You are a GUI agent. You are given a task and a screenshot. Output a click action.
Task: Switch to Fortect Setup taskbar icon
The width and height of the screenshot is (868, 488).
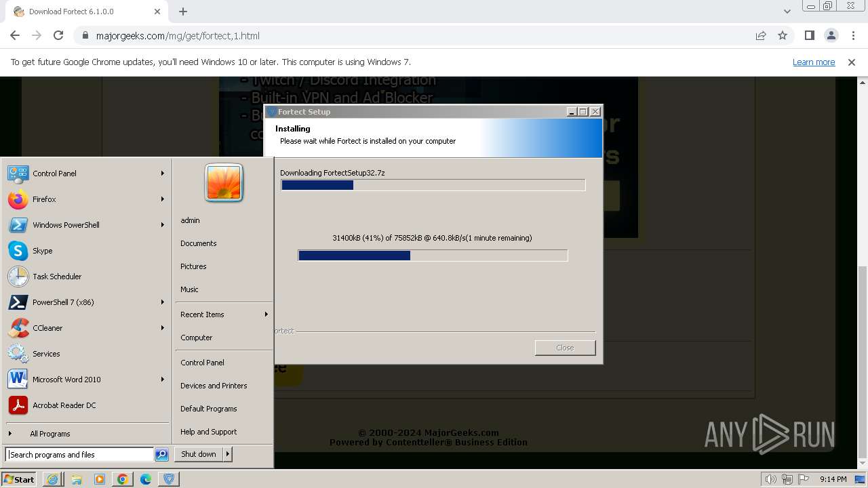pyautogui.click(x=169, y=479)
